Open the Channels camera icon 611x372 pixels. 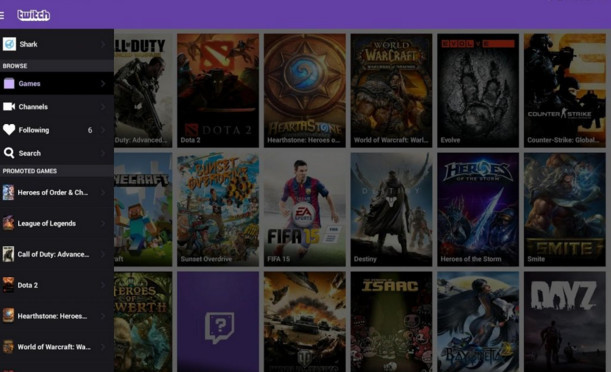coord(9,107)
